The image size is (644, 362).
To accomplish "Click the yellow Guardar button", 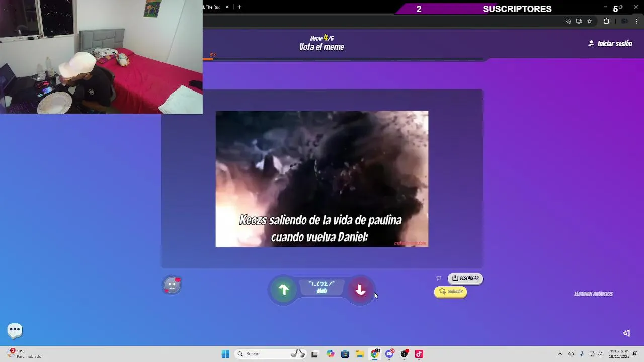I will coord(451,292).
